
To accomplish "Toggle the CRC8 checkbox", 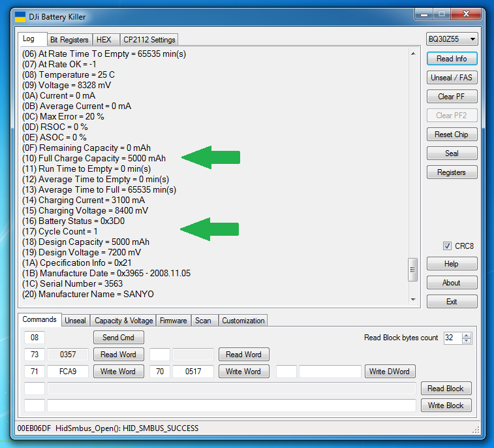I will tap(447, 246).
